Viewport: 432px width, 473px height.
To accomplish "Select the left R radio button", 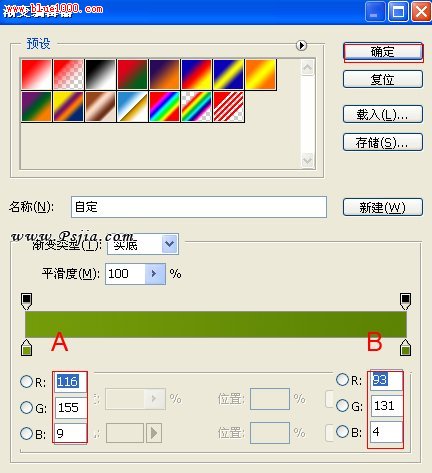I will (26, 381).
